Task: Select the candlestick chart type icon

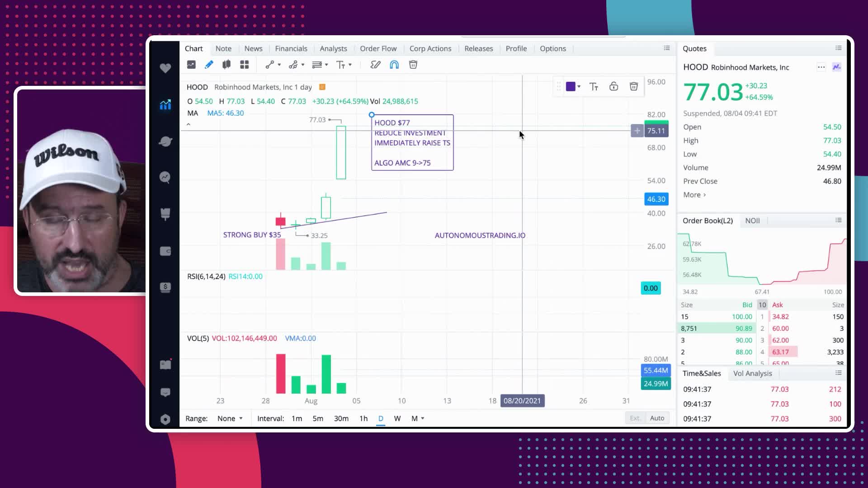Action: pos(226,65)
